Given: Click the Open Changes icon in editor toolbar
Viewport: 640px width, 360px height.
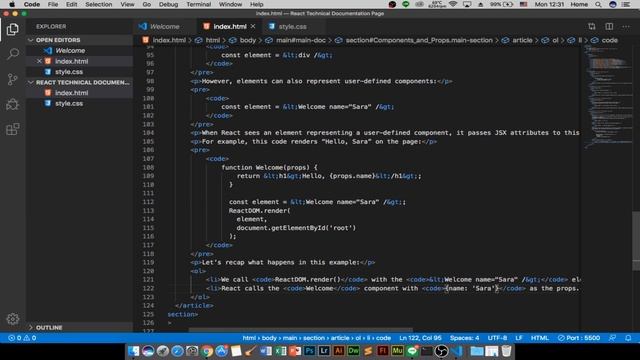Looking at the screenshot, I should click(592, 27).
